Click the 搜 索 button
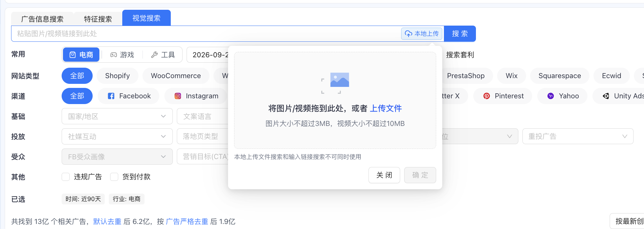This screenshot has width=644, height=229. tap(460, 34)
